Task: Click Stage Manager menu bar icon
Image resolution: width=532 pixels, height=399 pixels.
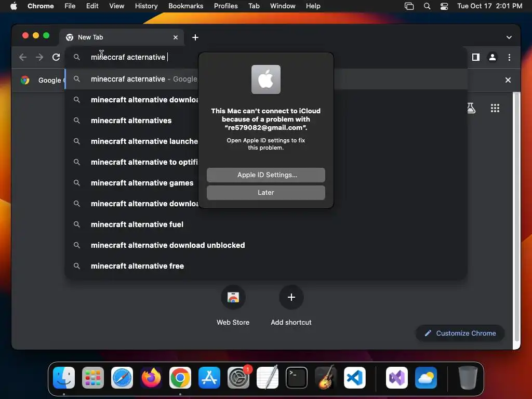Action: click(x=409, y=6)
